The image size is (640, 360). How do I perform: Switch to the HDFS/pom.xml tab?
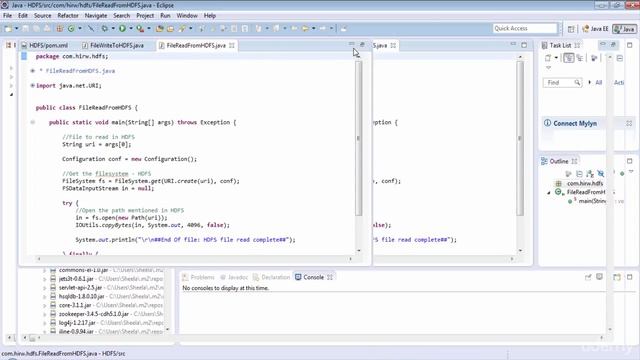coord(45,45)
